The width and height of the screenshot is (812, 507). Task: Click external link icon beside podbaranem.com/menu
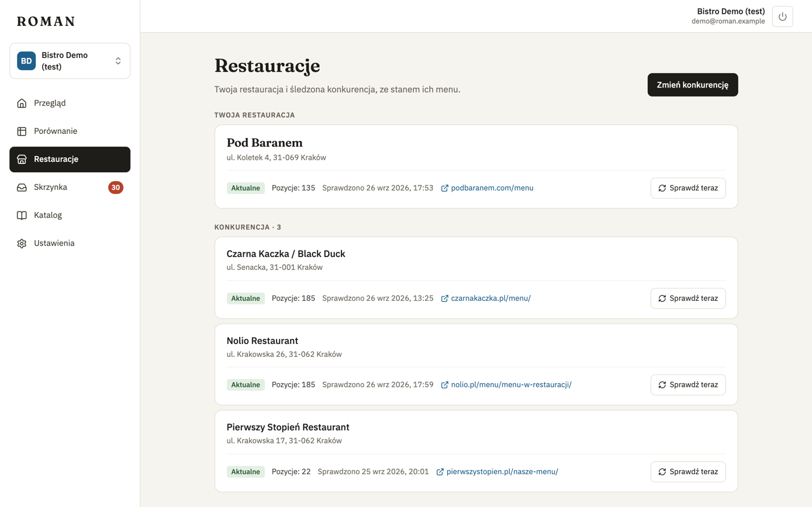click(x=445, y=188)
